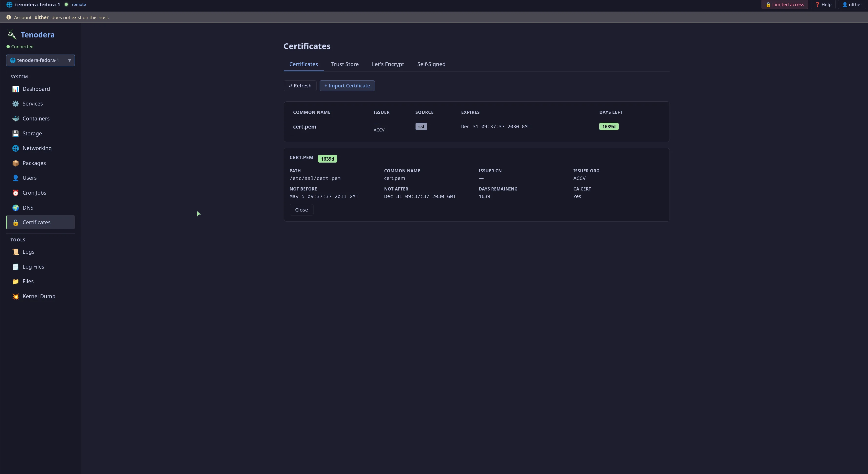The width and height of the screenshot is (868, 474).
Task: Select the Self-Signed tab
Action: [x=431, y=64]
